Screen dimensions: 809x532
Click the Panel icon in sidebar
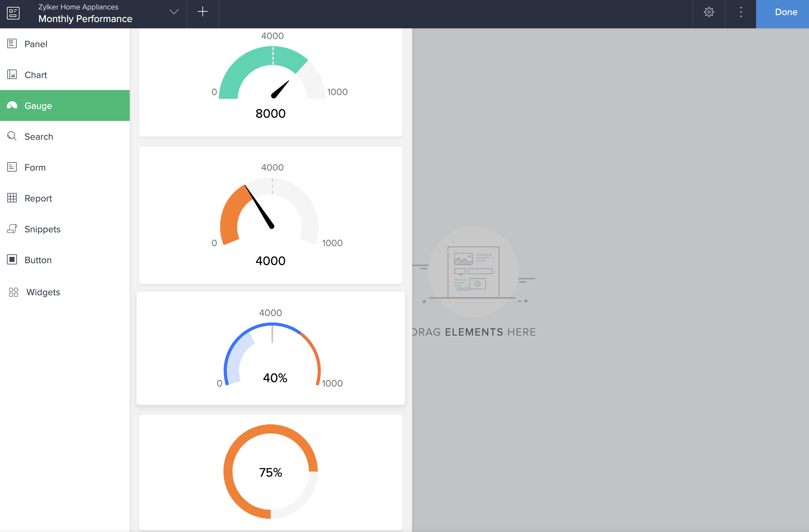[x=12, y=44]
